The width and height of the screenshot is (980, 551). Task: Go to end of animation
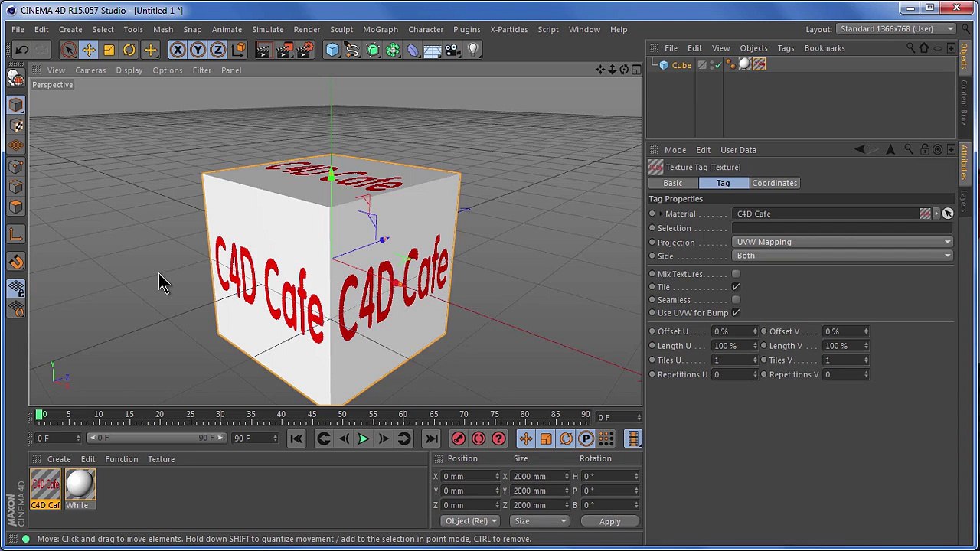pos(431,439)
